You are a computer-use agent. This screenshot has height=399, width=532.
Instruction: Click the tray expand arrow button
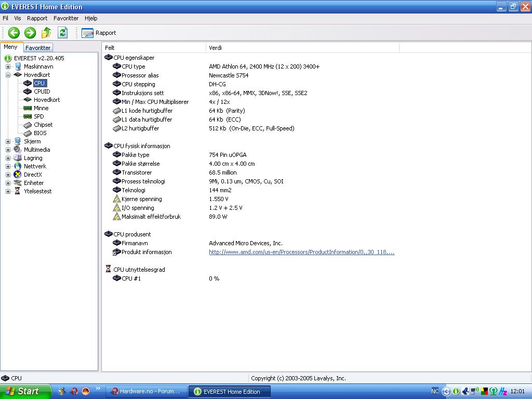[x=446, y=392]
